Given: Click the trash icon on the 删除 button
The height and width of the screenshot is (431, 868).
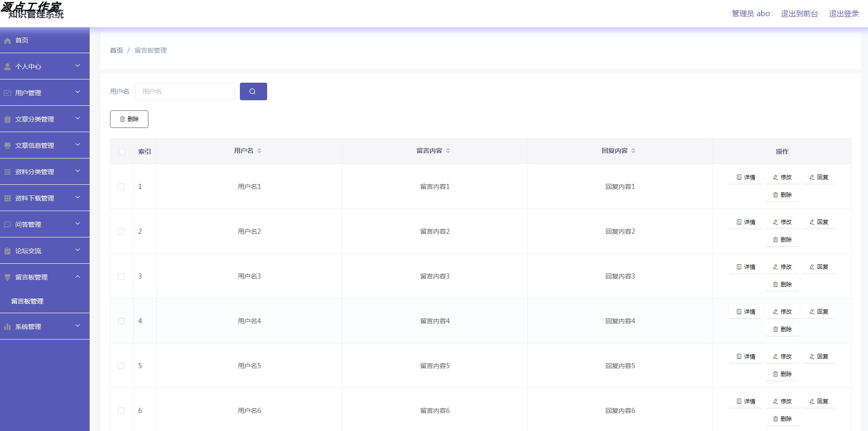Looking at the screenshot, I should 122,119.
